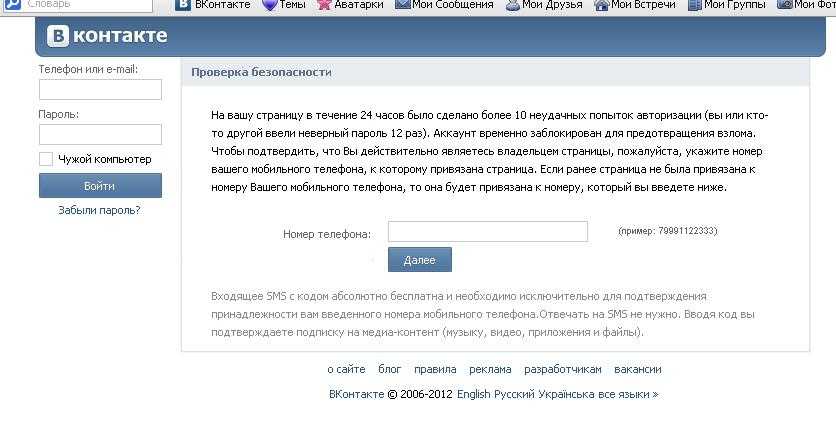Open the Забыли пароль? link
Screen dimensions: 836x439
[x=99, y=210]
